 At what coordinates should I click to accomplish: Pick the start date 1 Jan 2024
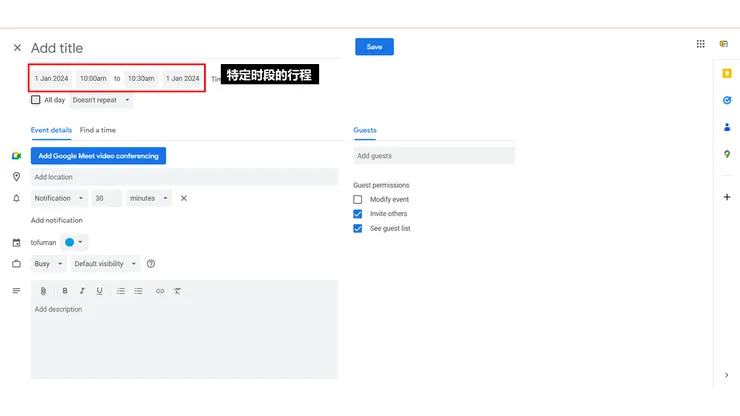51,78
